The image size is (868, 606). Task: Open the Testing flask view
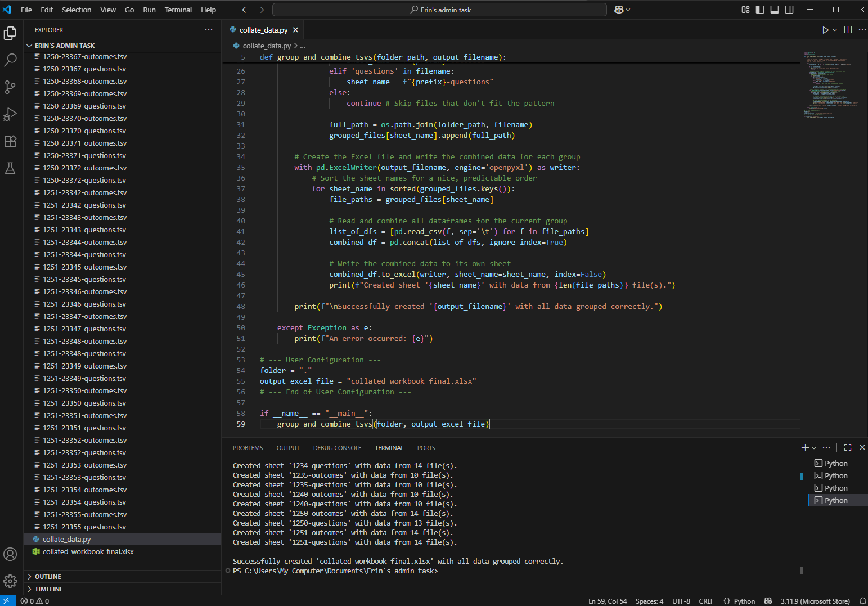pyautogui.click(x=10, y=168)
